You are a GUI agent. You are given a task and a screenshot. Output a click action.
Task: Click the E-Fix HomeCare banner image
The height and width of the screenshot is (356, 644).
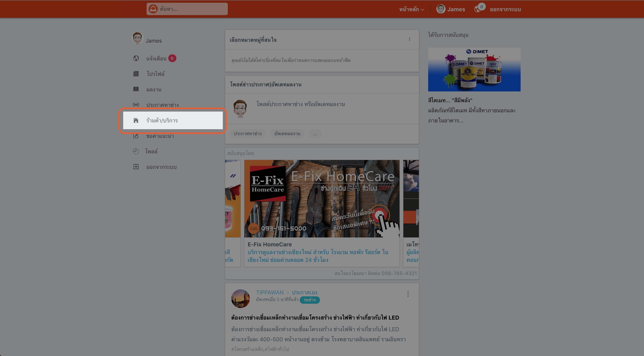321,199
